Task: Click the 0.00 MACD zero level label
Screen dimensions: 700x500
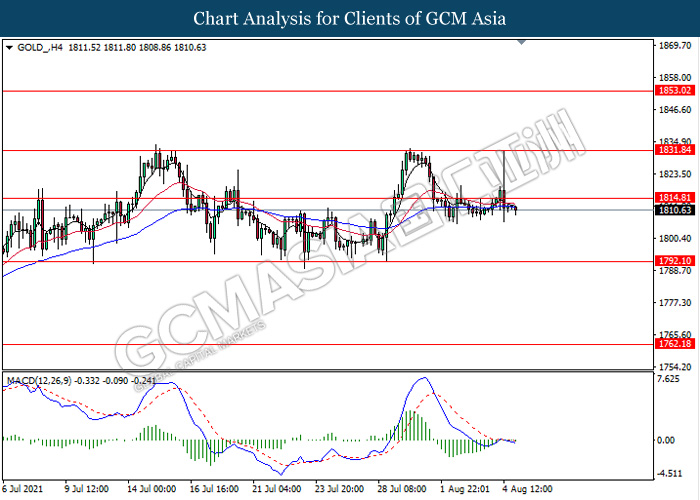Action: [x=666, y=440]
